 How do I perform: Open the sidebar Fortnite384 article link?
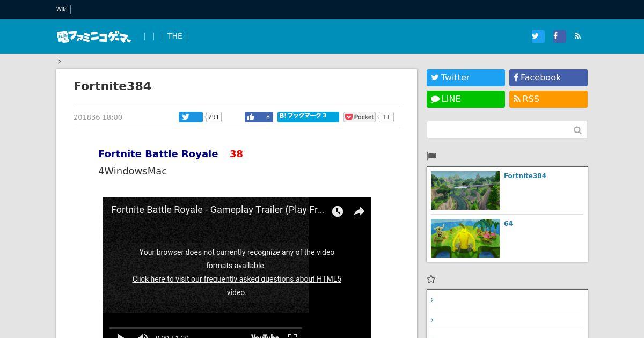(x=525, y=175)
